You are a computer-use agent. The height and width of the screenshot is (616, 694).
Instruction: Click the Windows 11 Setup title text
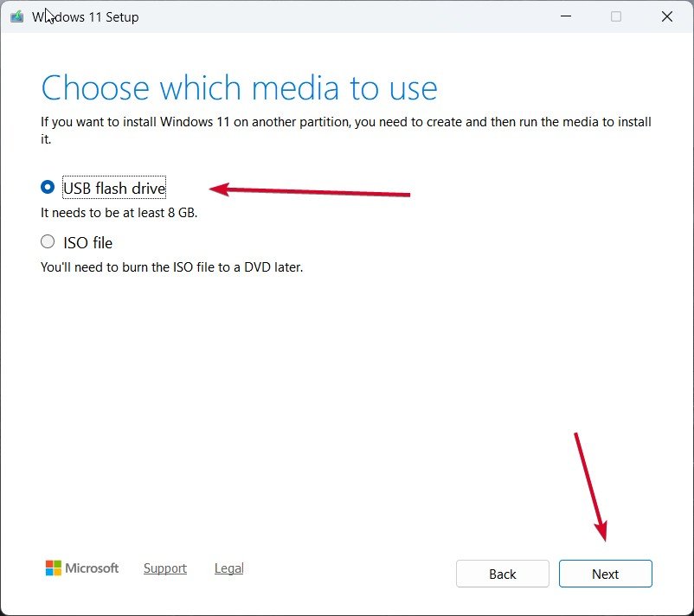[x=87, y=16]
